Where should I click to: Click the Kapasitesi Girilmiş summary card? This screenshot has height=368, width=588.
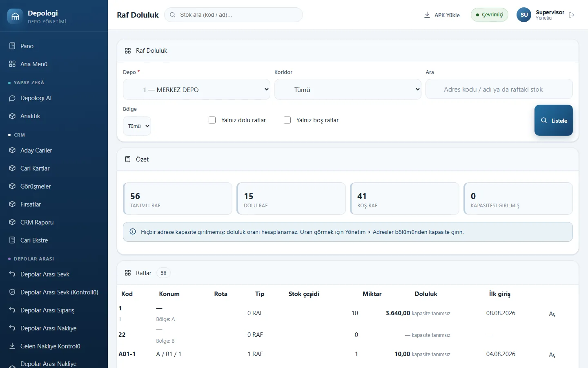[518, 199]
